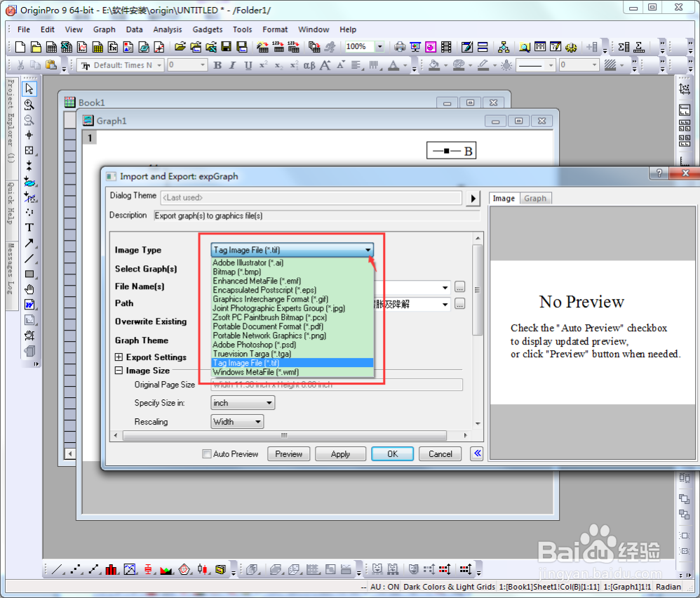Click the Print toolbar icon
Screen dimensions: 700x598
pyautogui.click(x=400, y=47)
